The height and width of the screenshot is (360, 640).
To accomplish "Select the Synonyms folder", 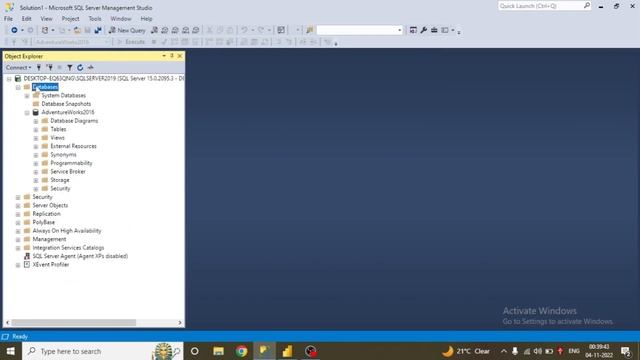I will (63, 155).
